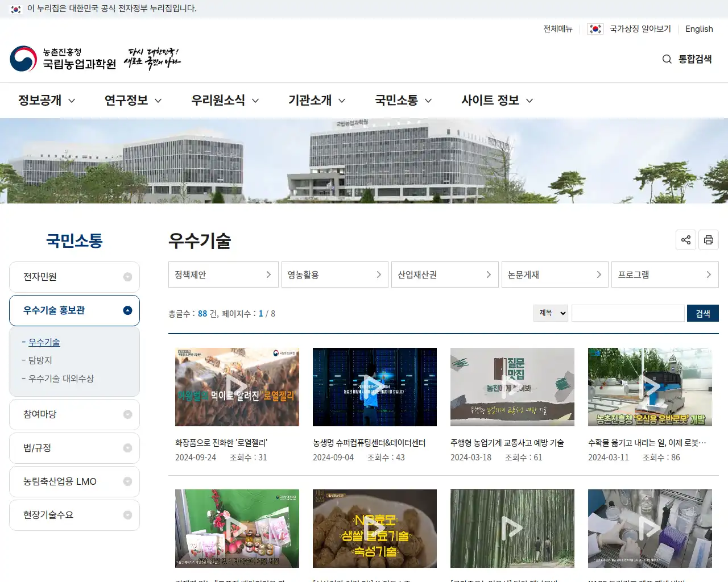Click into the search keyword field

tap(628, 313)
